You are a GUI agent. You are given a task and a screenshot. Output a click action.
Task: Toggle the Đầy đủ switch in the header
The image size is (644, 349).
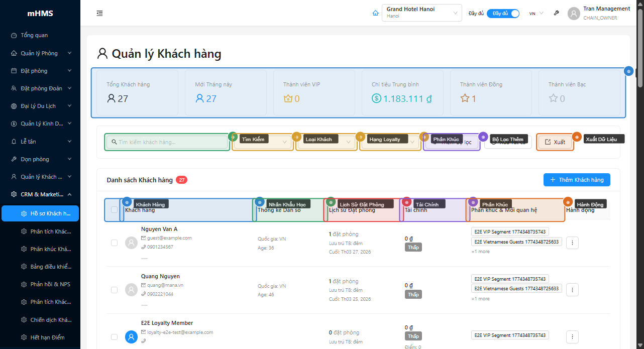(503, 13)
